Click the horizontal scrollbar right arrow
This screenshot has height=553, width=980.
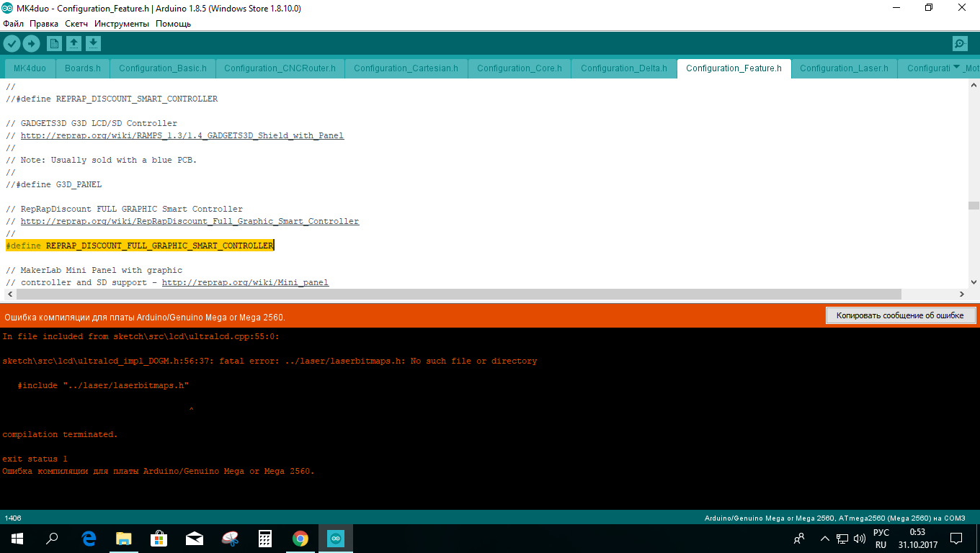(961, 294)
